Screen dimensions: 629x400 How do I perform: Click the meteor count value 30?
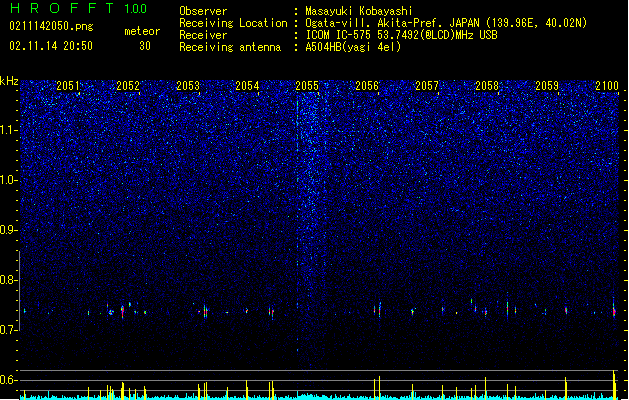(x=145, y=46)
